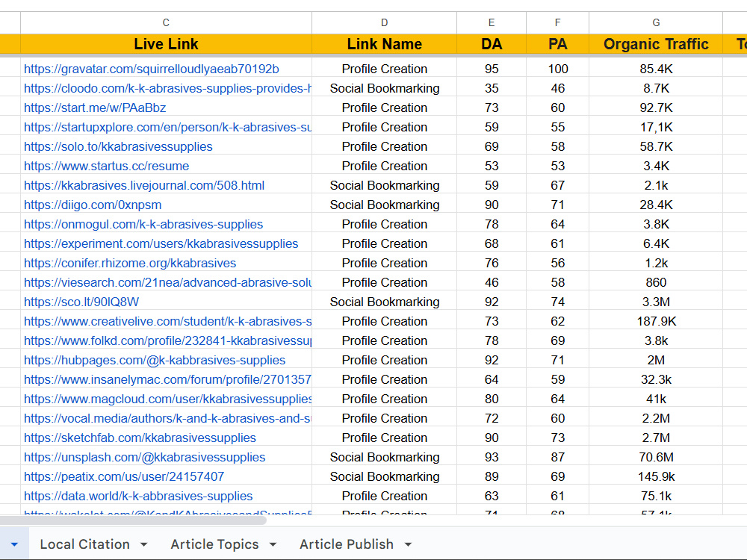Select Organic Traffic value 17,1K
The width and height of the screenshot is (747, 560).
click(656, 128)
